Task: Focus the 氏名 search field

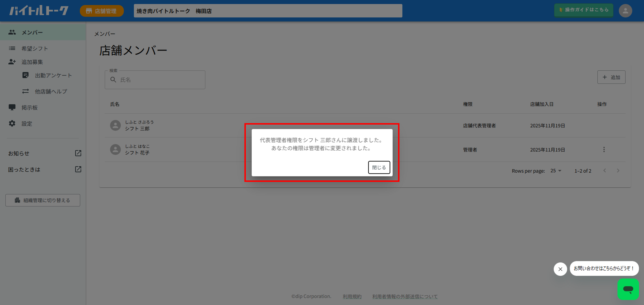Action: (155, 80)
